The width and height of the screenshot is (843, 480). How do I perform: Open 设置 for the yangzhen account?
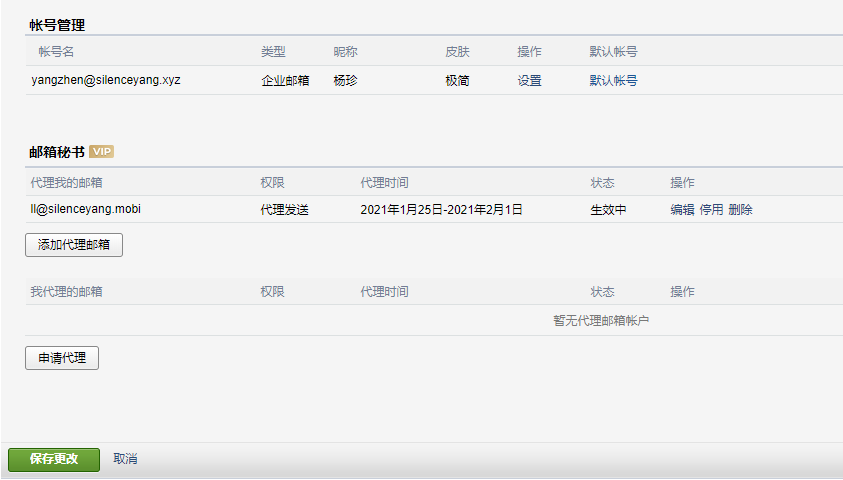[529, 81]
